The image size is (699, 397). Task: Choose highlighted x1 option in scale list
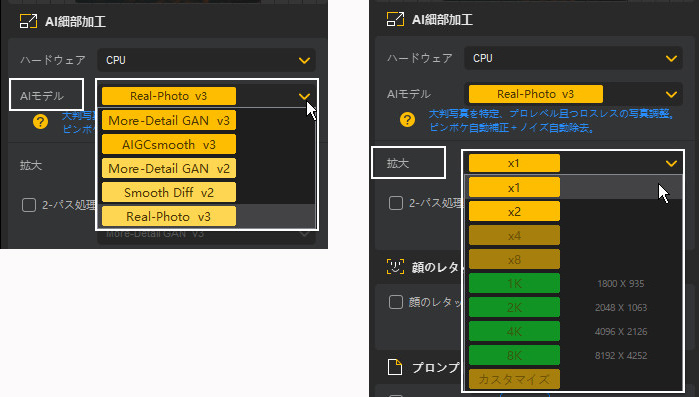(x=514, y=188)
